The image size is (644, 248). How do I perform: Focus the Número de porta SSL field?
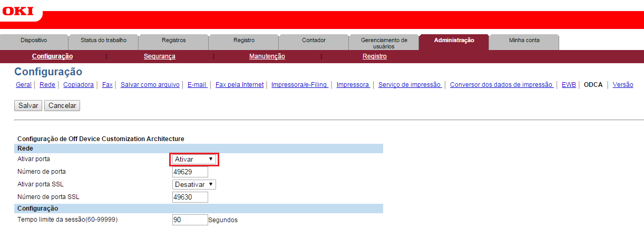tap(190, 197)
